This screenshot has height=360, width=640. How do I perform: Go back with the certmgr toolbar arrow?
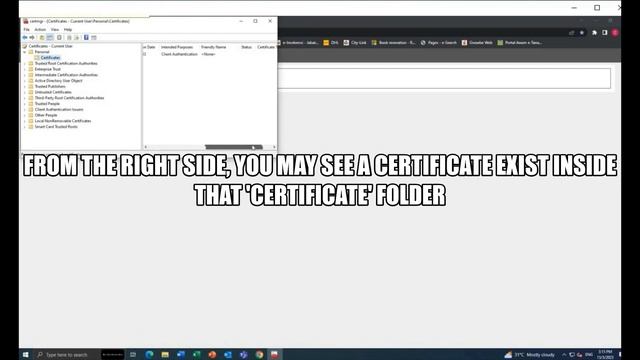(x=25, y=38)
